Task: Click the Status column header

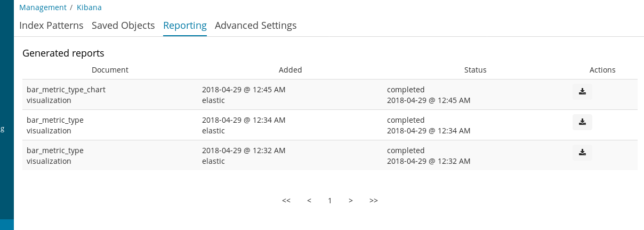Action: click(x=476, y=70)
